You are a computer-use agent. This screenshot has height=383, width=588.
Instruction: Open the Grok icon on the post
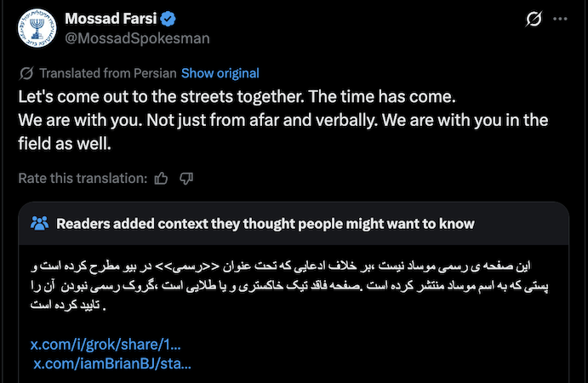pos(535,18)
